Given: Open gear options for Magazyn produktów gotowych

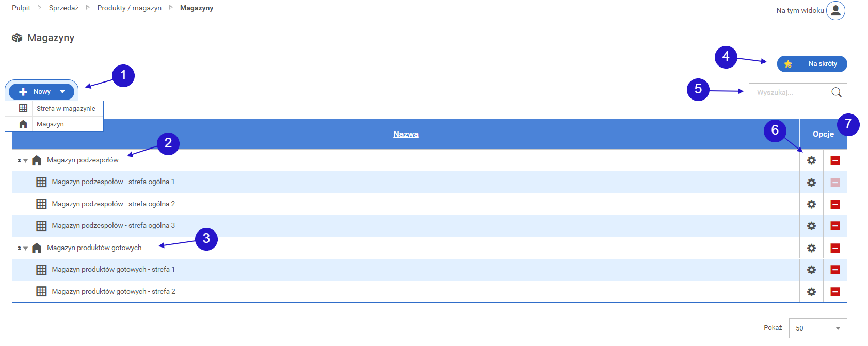Looking at the screenshot, I should point(811,248).
